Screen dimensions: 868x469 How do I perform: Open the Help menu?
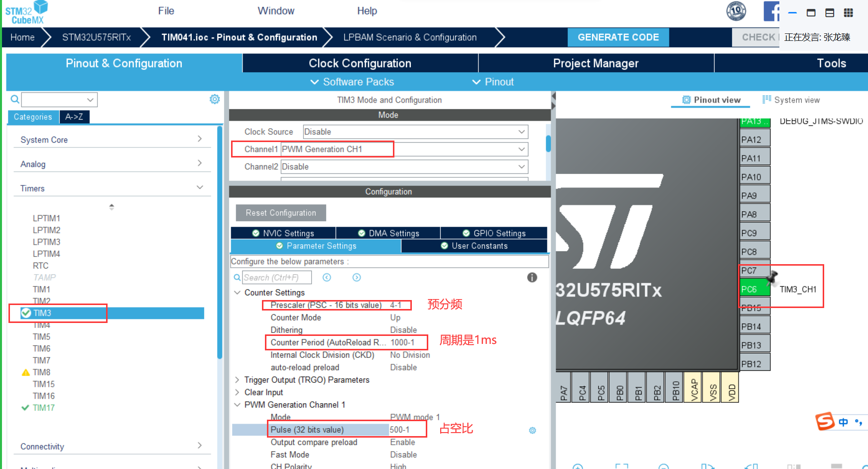367,11
